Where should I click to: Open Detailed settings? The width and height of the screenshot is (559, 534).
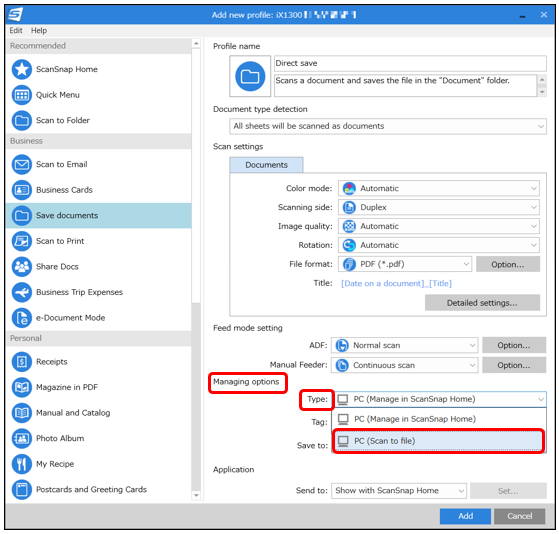click(482, 303)
